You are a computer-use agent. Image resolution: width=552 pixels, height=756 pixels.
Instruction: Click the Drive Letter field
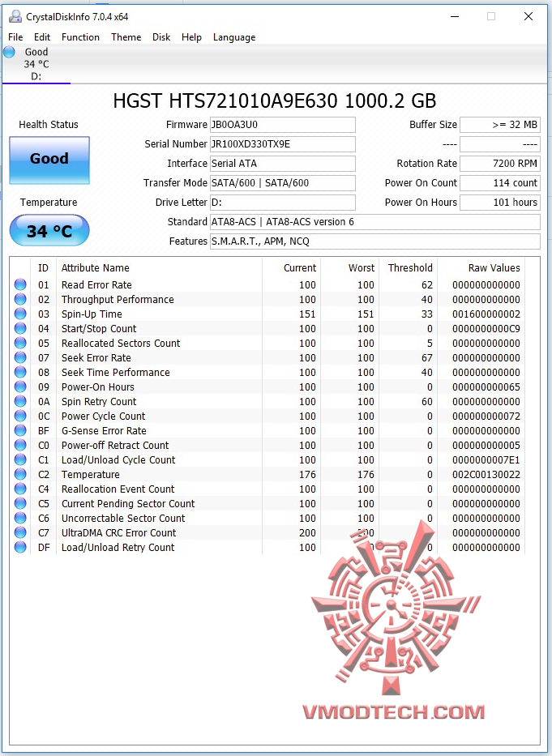click(283, 202)
